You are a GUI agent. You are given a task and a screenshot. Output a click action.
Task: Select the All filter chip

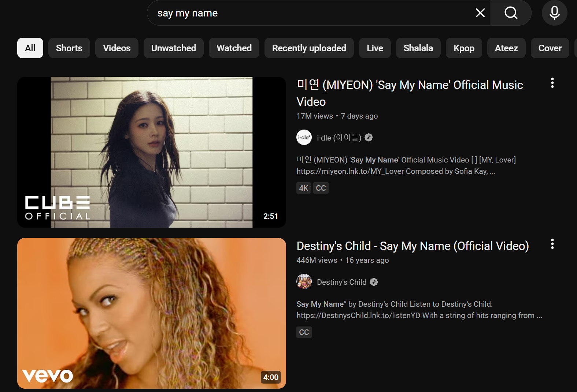point(30,48)
